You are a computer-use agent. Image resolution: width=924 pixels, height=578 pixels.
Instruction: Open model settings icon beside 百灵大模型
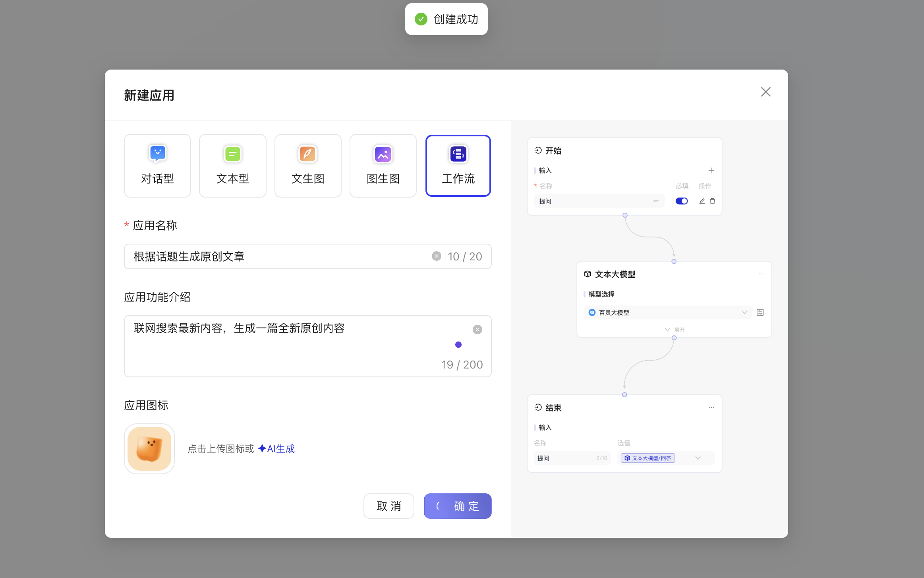point(760,312)
